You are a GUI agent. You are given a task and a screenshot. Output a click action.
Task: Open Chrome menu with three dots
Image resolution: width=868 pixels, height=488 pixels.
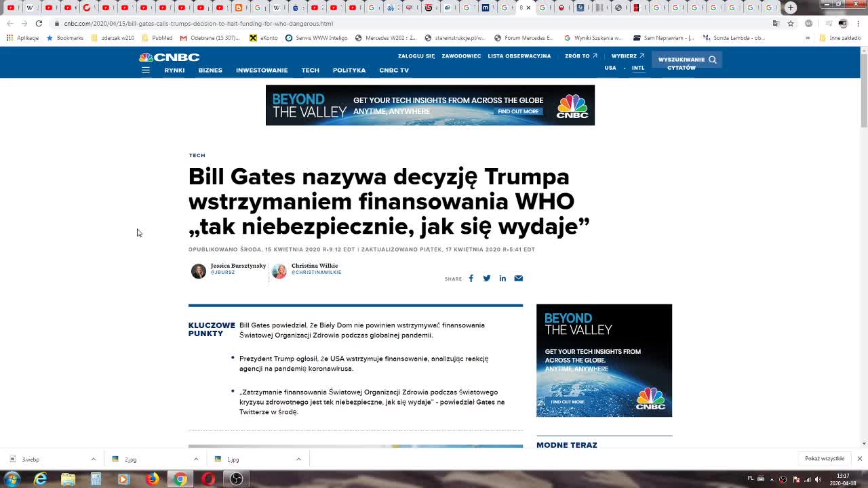858,23
